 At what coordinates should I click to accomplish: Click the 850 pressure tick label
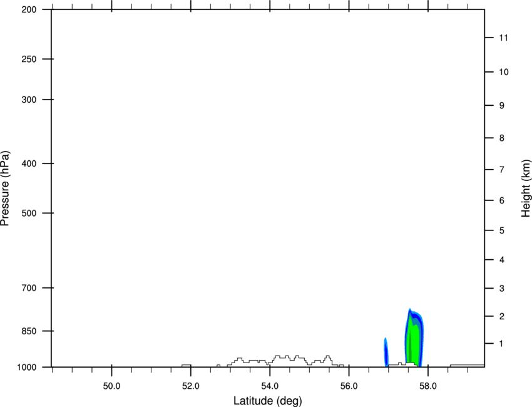(x=29, y=331)
